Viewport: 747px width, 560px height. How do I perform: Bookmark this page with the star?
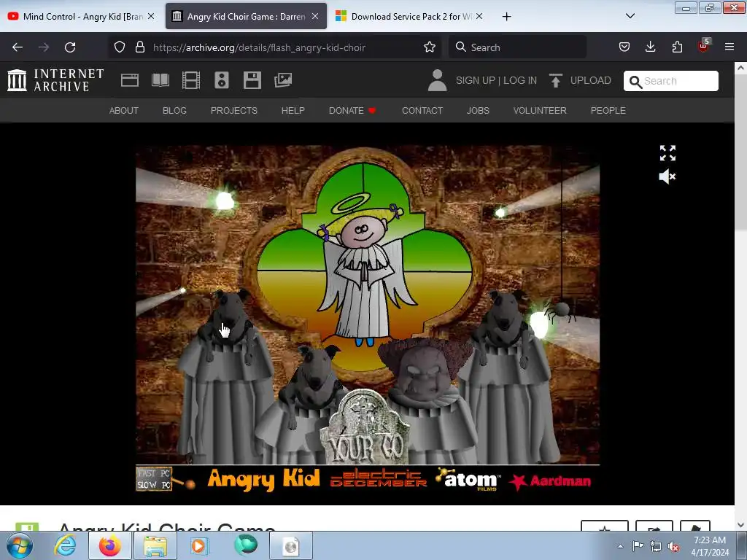pos(429,47)
